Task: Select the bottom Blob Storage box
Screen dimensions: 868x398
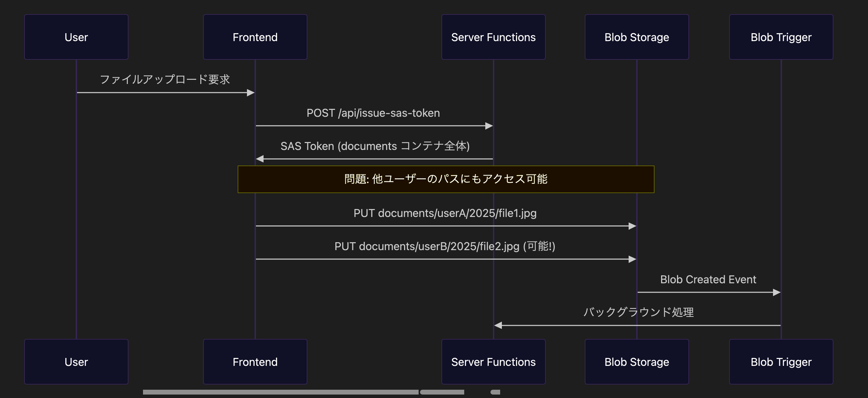Action: tap(637, 362)
